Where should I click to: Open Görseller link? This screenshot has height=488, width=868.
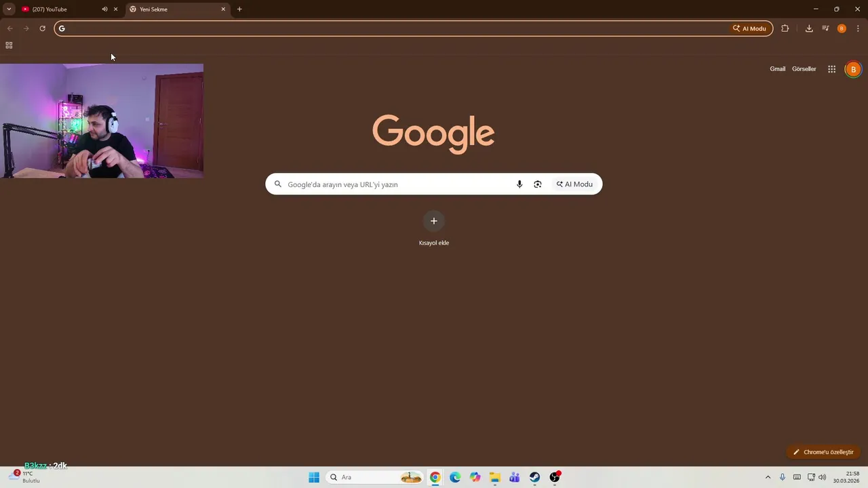click(x=804, y=69)
